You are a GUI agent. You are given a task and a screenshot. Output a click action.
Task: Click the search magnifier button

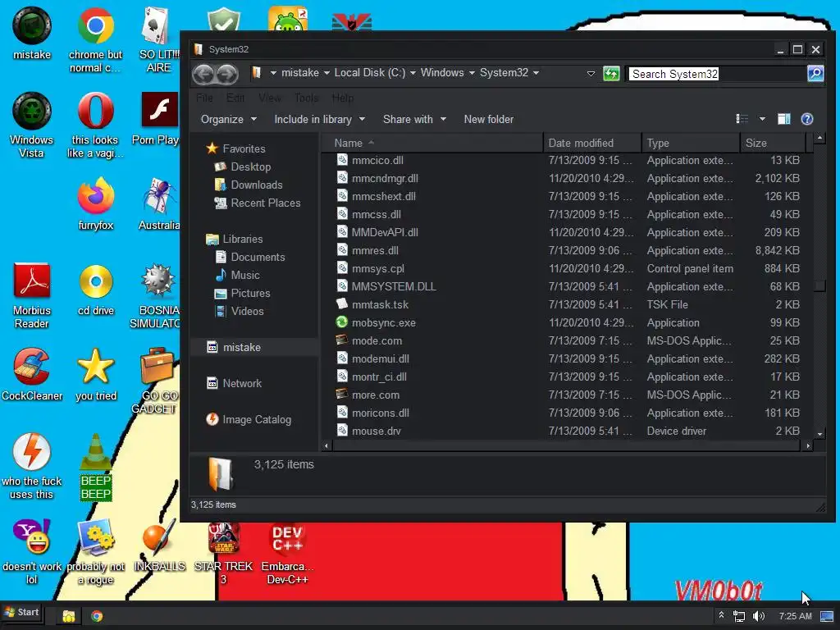815,73
